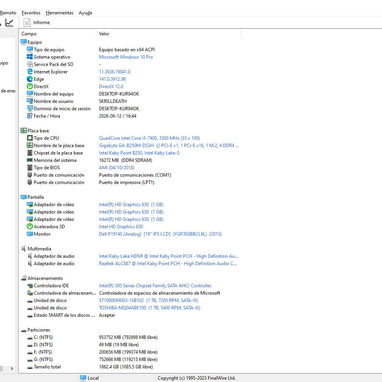Click the Informe report button

(37, 22)
